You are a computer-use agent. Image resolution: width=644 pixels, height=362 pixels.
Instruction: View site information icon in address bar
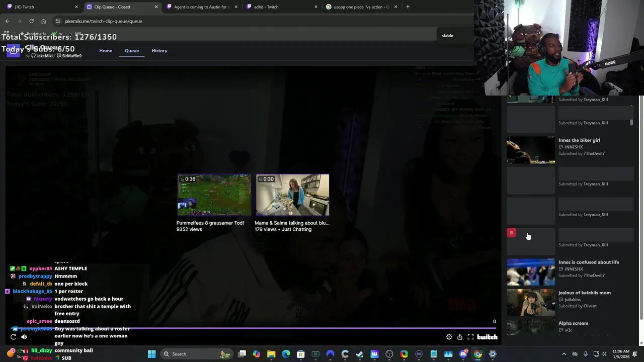point(58,21)
